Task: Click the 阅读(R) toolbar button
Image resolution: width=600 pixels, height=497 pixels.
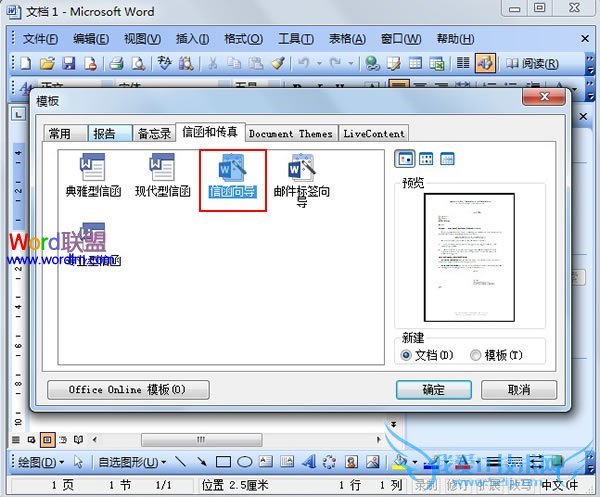Action: pos(532,64)
